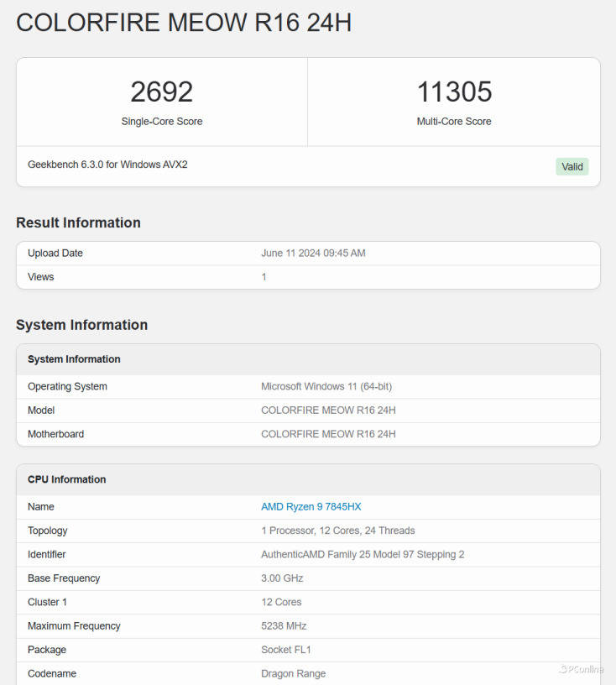Select the date June 11 2024 09:45 AM
This screenshot has width=616, height=685.
[313, 254]
